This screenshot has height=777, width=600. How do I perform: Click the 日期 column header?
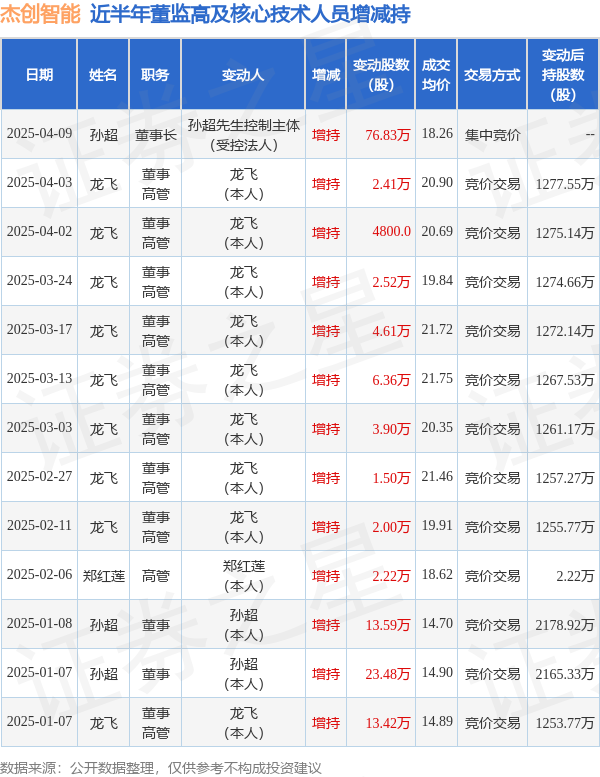[39, 75]
